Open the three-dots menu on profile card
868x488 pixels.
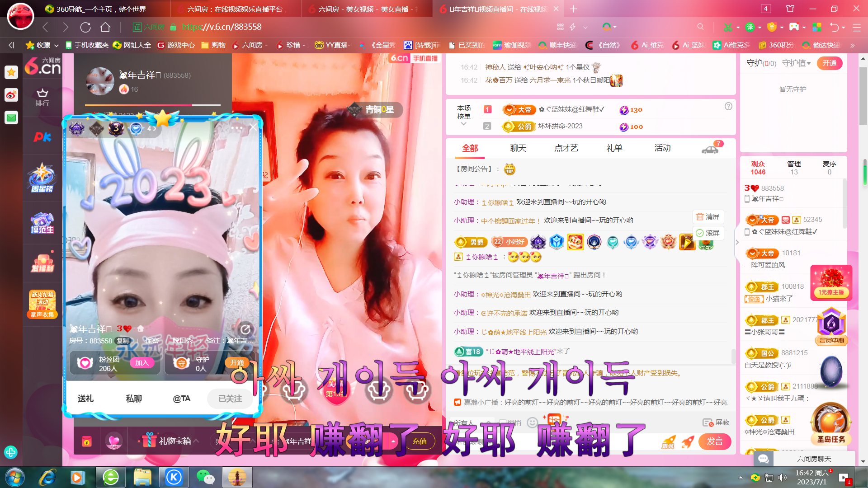tap(237, 128)
